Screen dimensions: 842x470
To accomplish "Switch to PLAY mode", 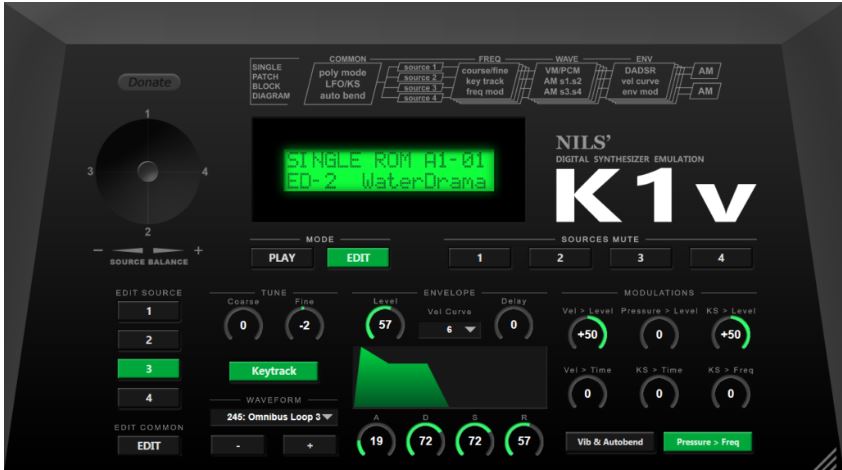I will (x=282, y=258).
